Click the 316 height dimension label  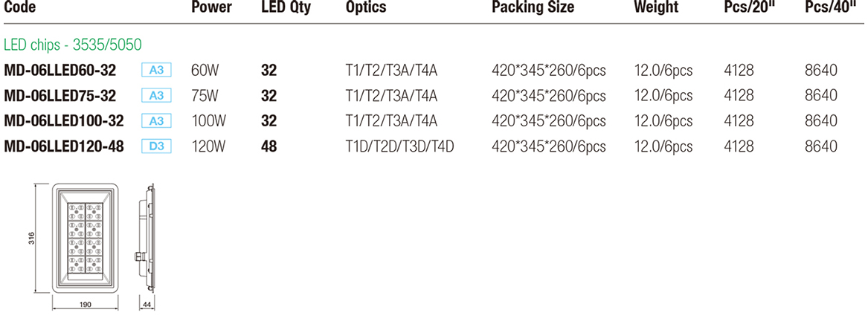point(31,239)
